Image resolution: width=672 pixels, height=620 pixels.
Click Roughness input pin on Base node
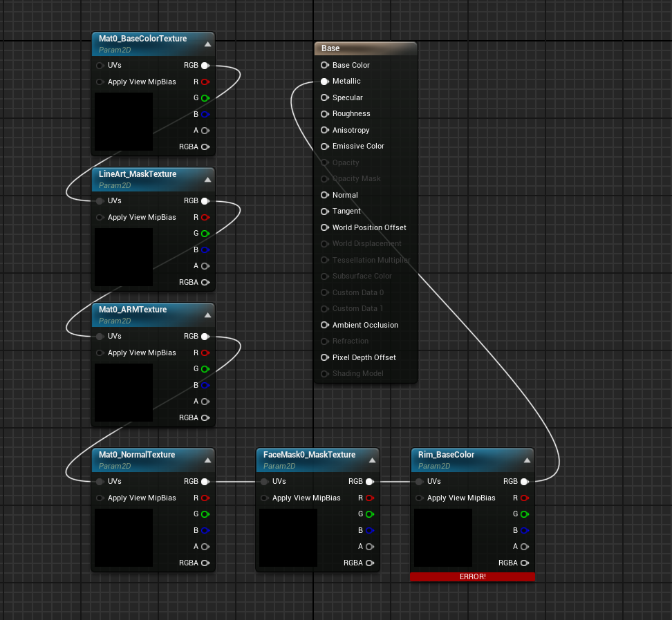click(x=325, y=114)
